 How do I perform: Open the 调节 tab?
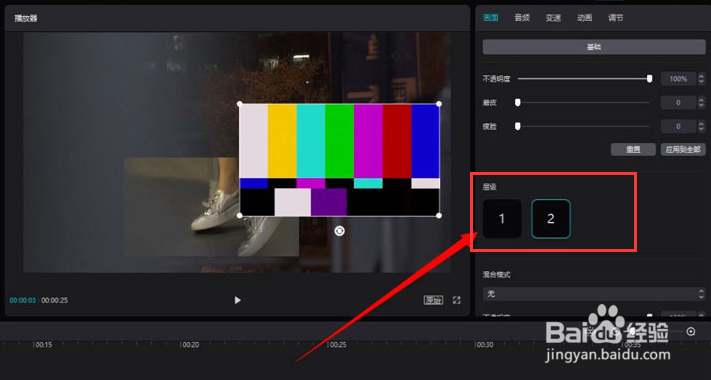point(615,18)
